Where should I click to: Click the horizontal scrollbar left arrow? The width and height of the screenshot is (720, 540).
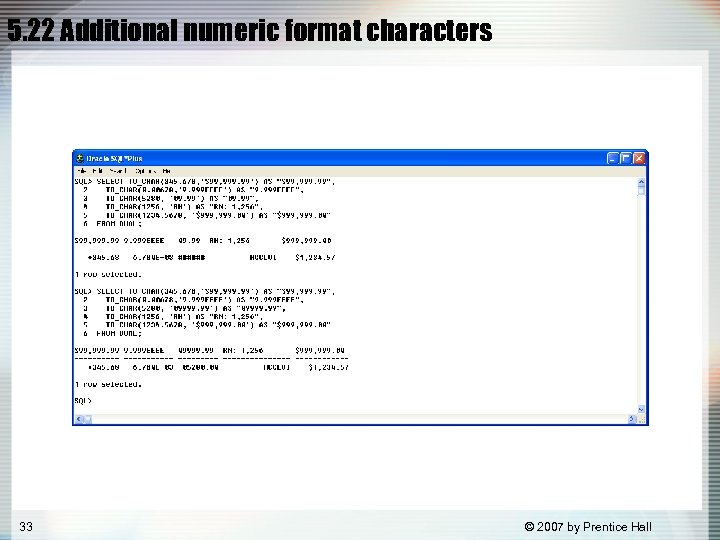(x=79, y=419)
